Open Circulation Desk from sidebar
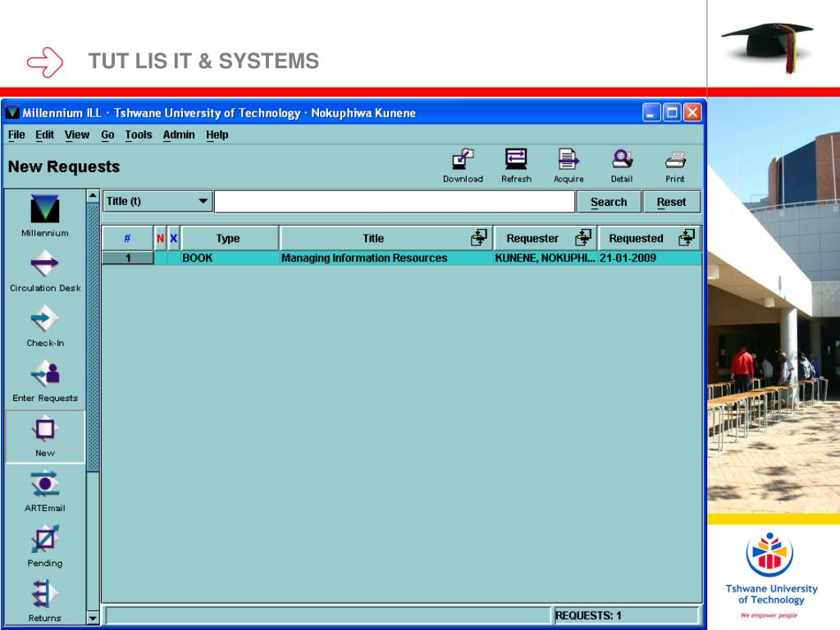Screen dimensions: 840x630 click(45, 271)
